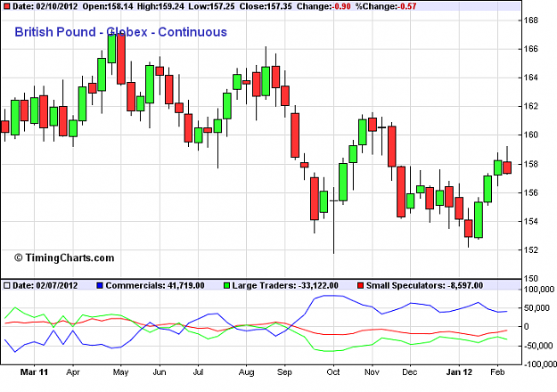
Task: Click the red legend square beside the price Date header
Action: [x=6, y=6]
